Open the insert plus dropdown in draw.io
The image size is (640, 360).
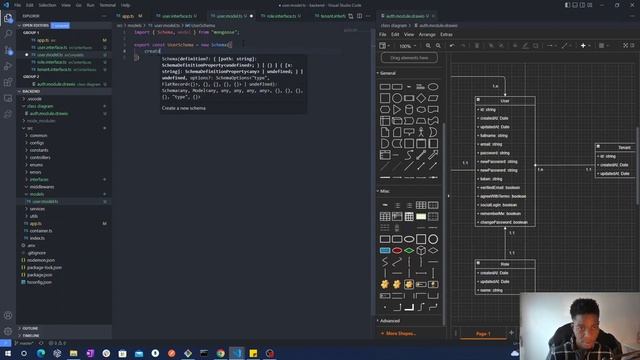pyautogui.click(x=585, y=46)
